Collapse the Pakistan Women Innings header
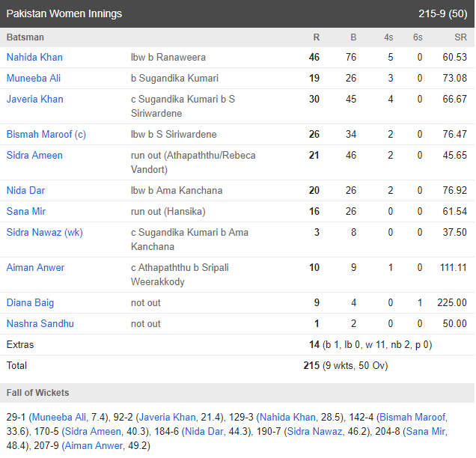476x458 pixels. [237, 13]
